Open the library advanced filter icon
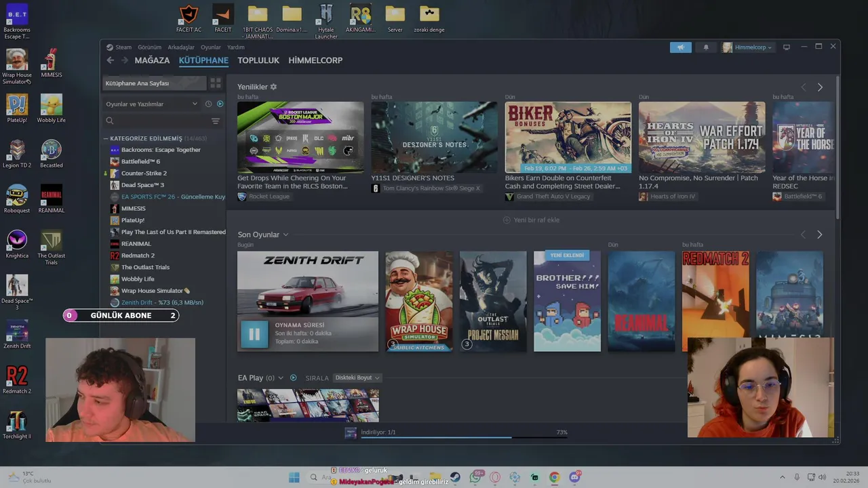Viewport: 868px width, 488px height. 216,121
